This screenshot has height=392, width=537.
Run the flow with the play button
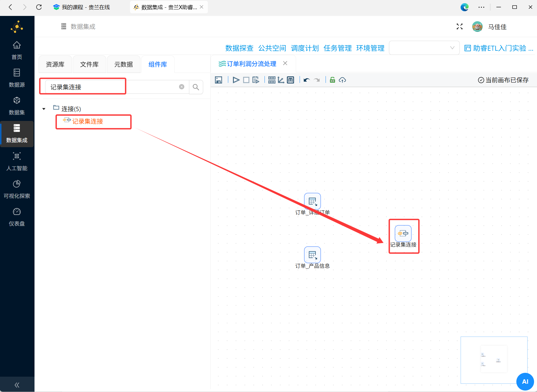tap(236, 80)
